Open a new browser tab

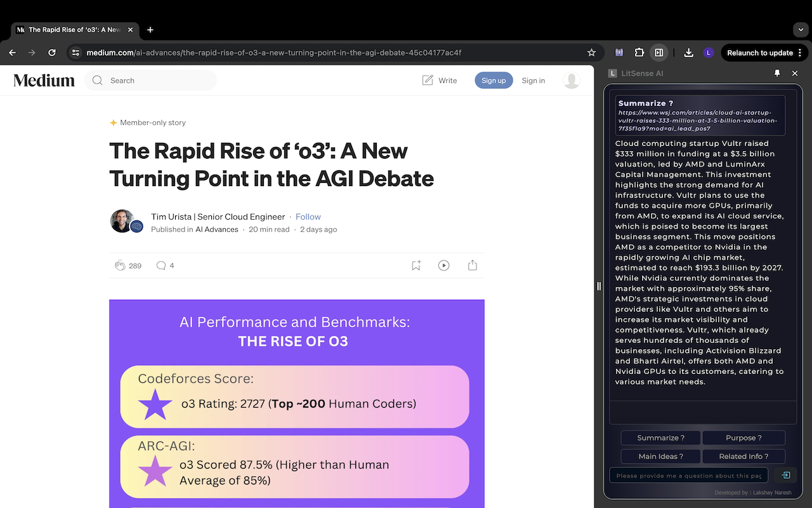[150, 30]
